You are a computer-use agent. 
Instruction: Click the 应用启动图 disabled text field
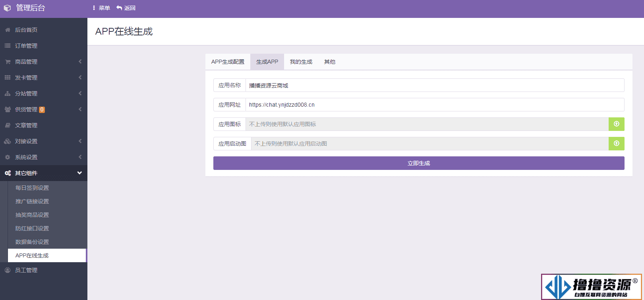(430, 144)
